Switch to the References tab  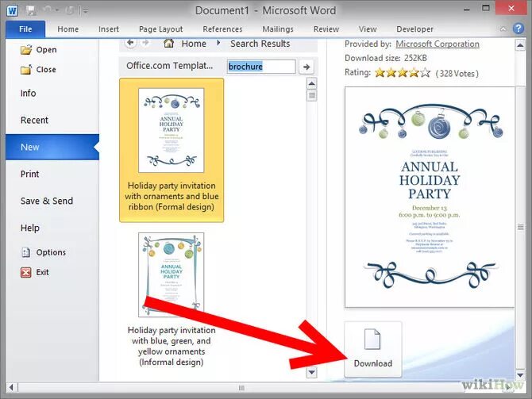[222, 29]
